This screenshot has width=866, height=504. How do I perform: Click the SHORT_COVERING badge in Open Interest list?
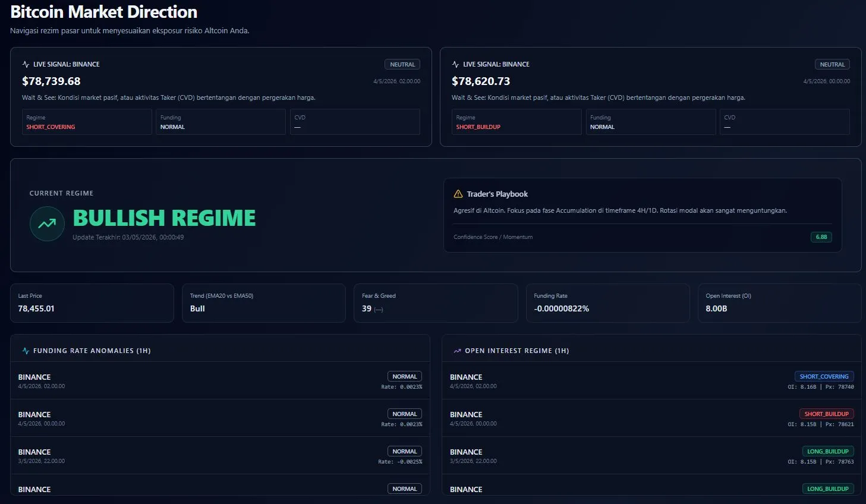pyautogui.click(x=824, y=376)
